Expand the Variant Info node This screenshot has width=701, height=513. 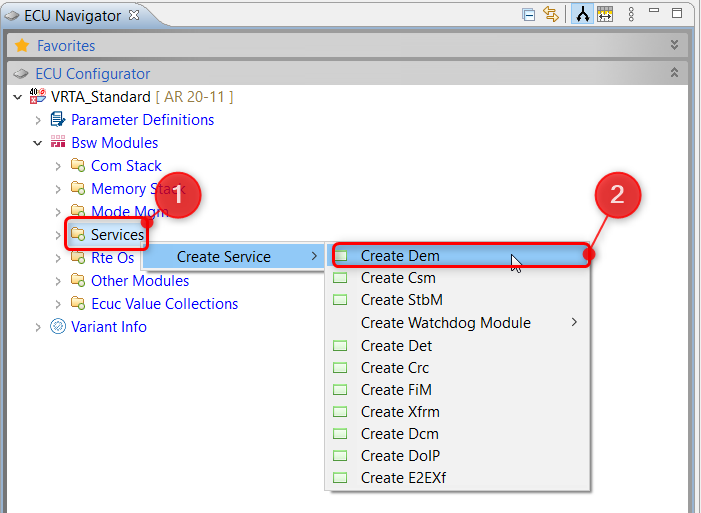tap(38, 327)
